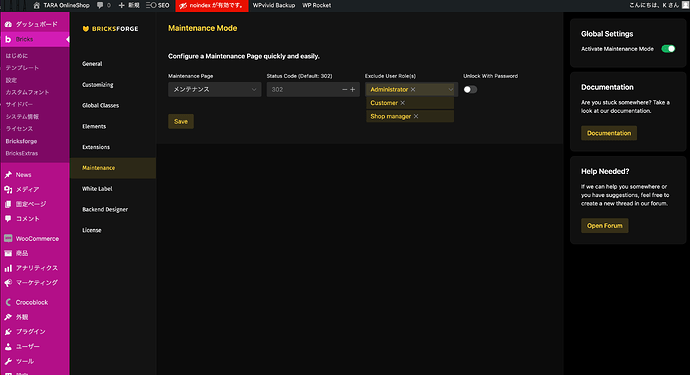Open Pages (固定ページ) via its icon
This screenshot has width=690, height=375.
(8, 204)
